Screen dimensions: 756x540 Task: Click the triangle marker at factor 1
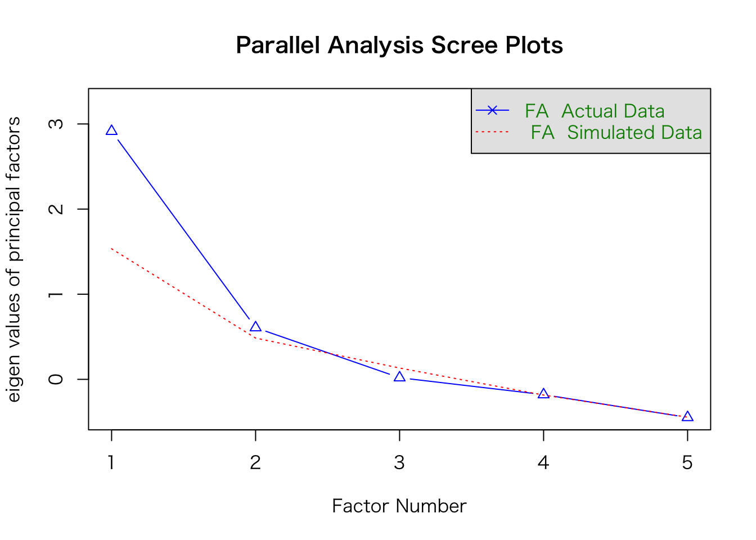pos(111,130)
